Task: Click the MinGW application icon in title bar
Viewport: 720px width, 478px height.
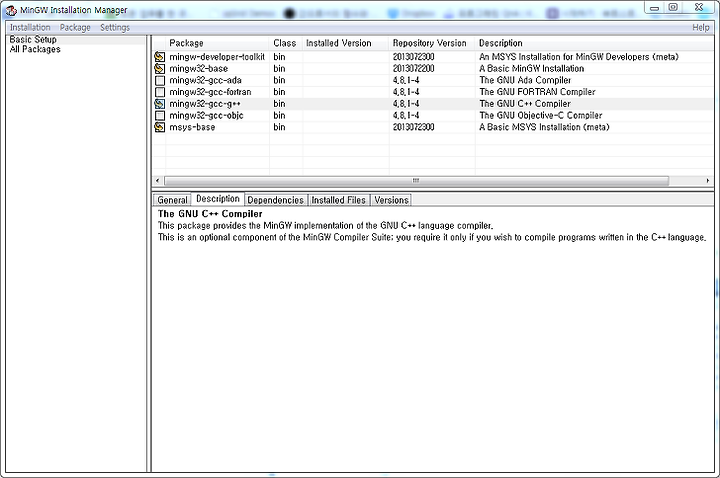Action: point(11,10)
